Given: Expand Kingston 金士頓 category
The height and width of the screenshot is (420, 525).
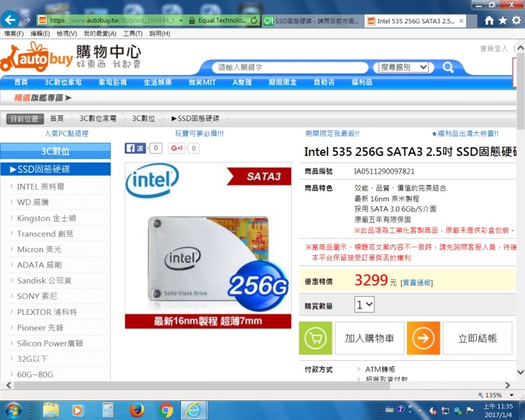Looking at the screenshot, I should (x=47, y=218).
